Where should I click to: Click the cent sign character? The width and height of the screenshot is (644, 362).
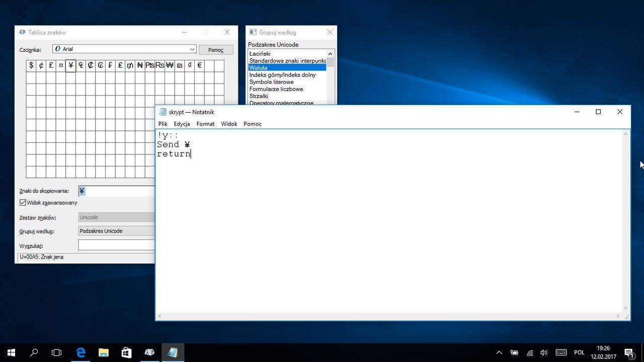pyautogui.click(x=41, y=65)
